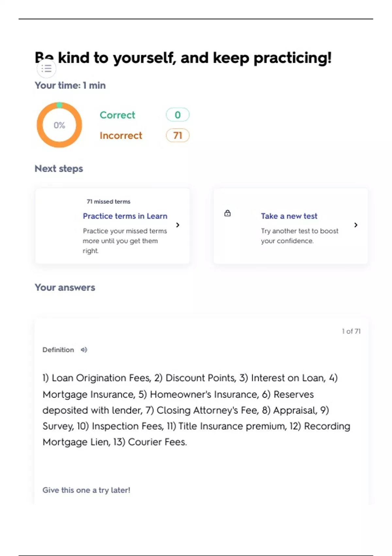
Task: Click the 1 of 71 card counter
Action: [x=351, y=331]
